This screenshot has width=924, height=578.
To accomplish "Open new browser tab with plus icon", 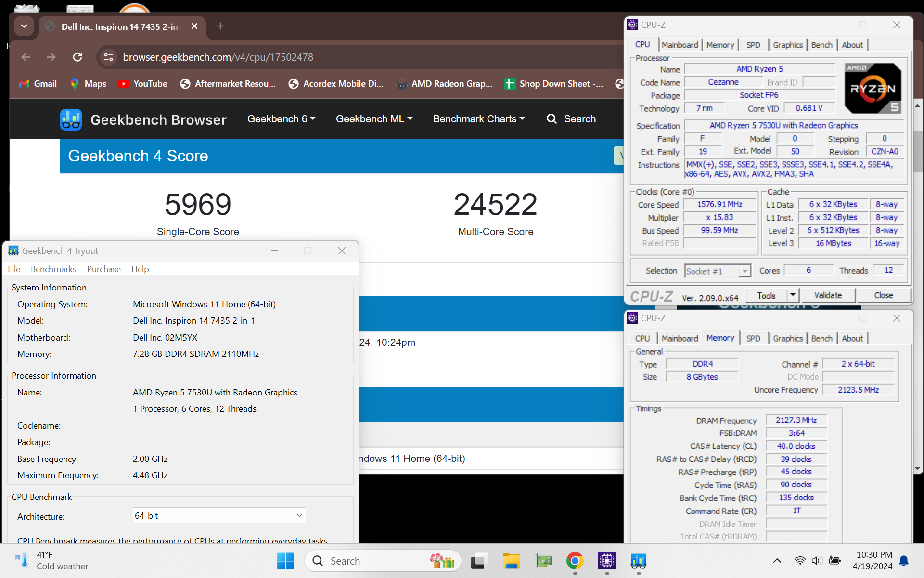I will [x=220, y=26].
